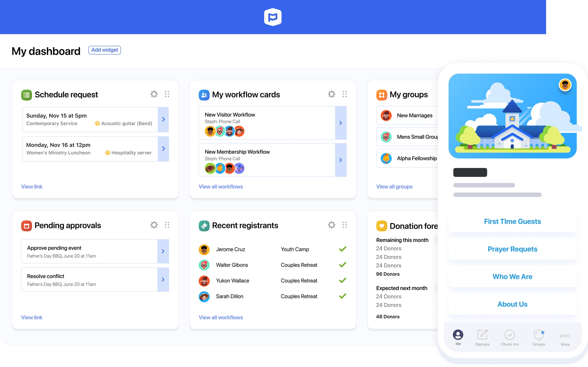588x367 pixels.
Task: Click the settings gear on Schedule Request
Action: (154, 94)
